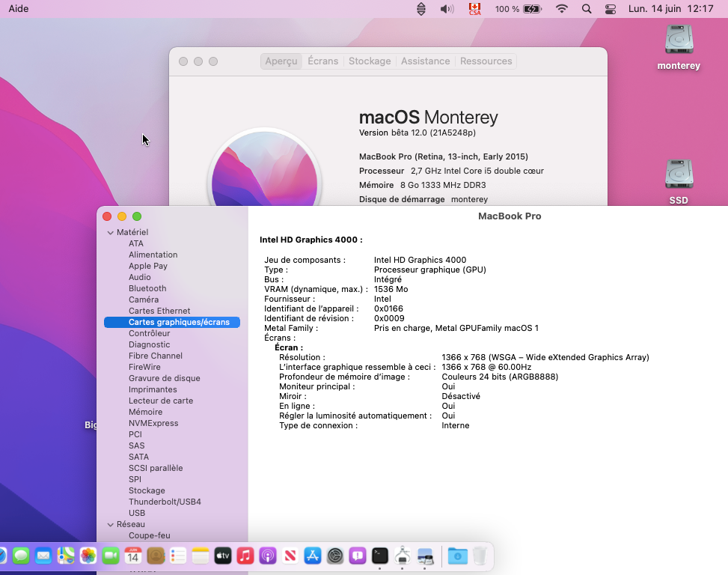Select ATA in the sidebar
The height and width of the screenshot is (575, 728).
click(136, 243)
